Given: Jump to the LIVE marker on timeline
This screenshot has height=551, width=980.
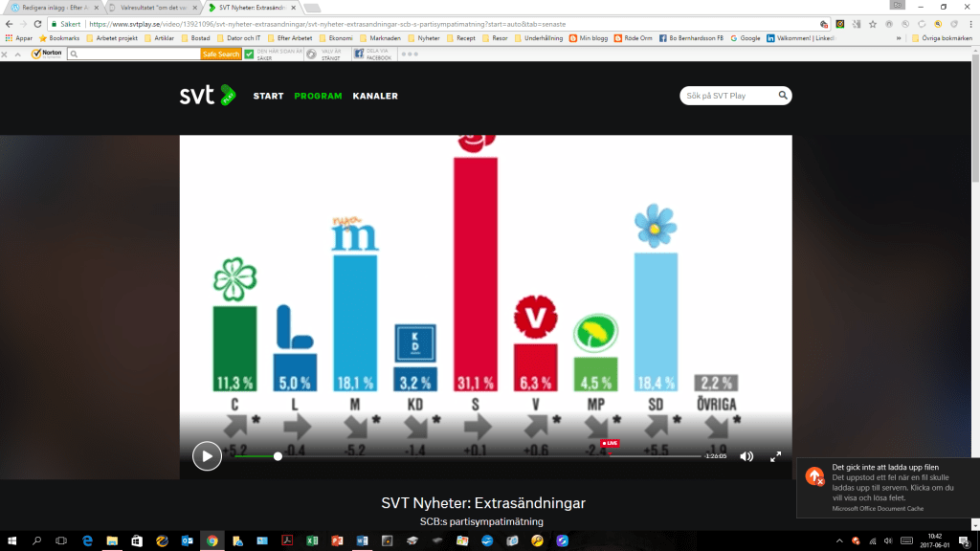Looking at the screenshot, I should (x=610, y=444).
